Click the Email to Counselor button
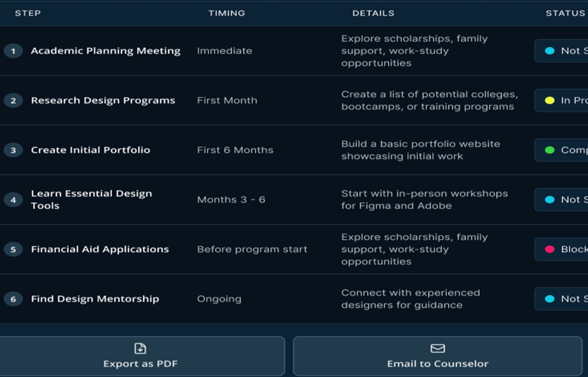 (437, 356)
